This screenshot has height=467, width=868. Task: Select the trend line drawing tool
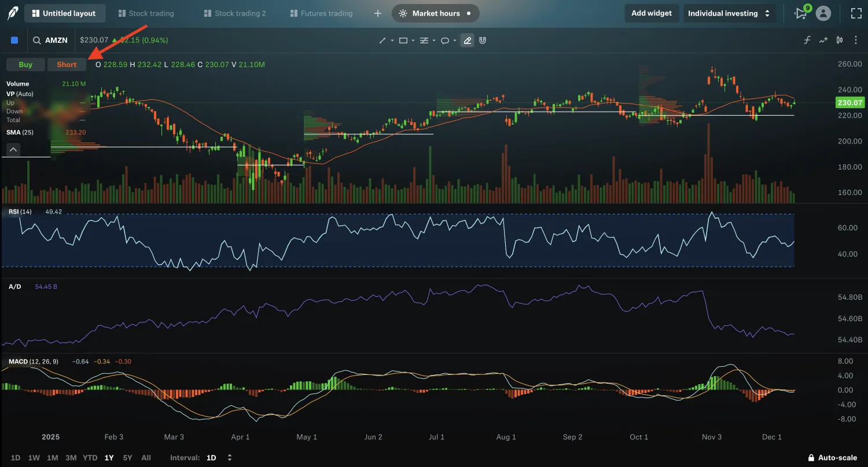tap(382, 40)
